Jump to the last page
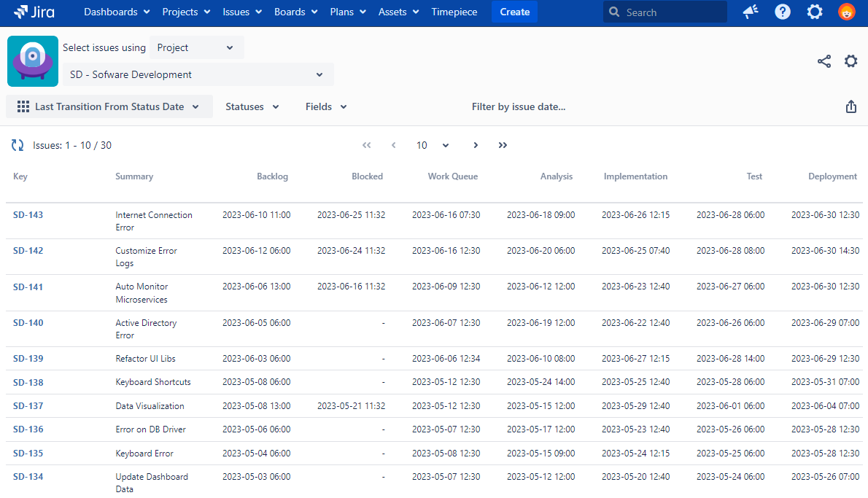Viewport: 868px width, 498px height. click(503, 145)
